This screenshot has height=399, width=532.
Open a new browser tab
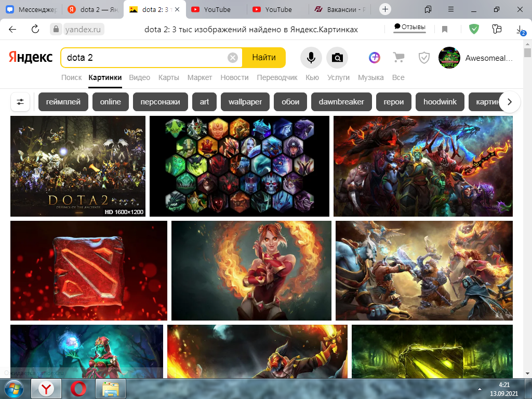(x=385, y=9)
